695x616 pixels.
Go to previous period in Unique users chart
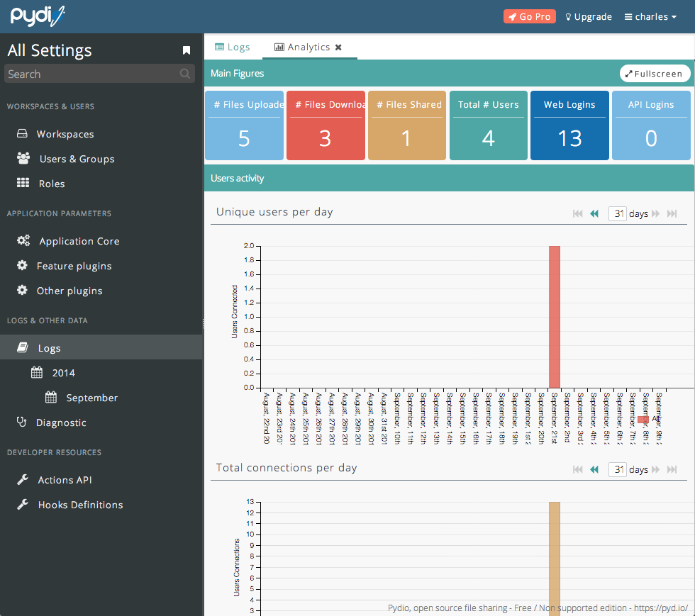pyautogui.click(x=594, y=213)
